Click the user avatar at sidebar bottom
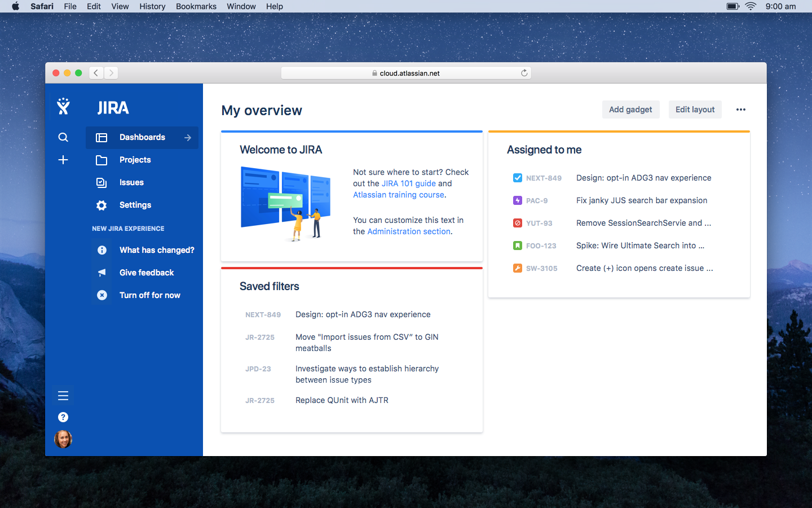Screen dimensions: 812x508 (x=63, y=439)
